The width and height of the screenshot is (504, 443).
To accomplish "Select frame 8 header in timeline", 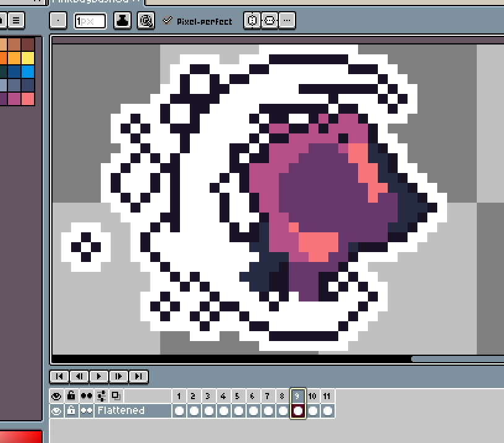I will click(283, 396).
